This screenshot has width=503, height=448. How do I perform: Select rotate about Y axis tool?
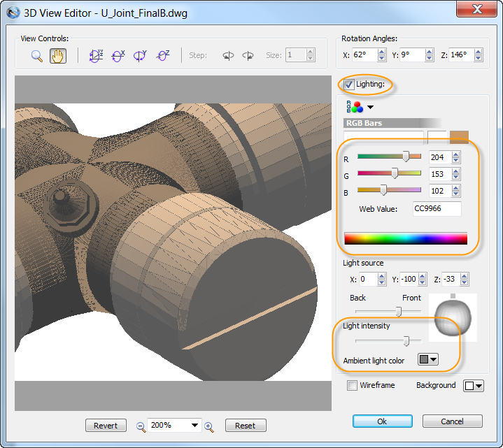pyautogui.click(x=140, y=56)
